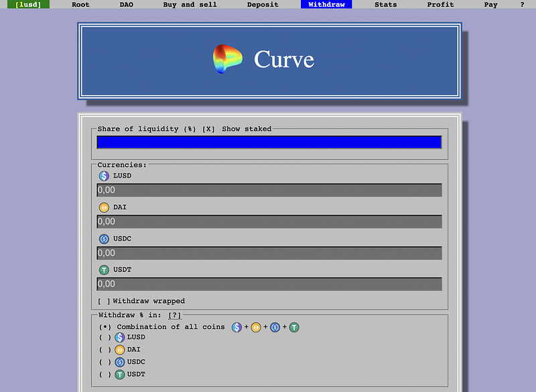
Task: Click the Currencies: section label
Action: click(x=122, y=165)
